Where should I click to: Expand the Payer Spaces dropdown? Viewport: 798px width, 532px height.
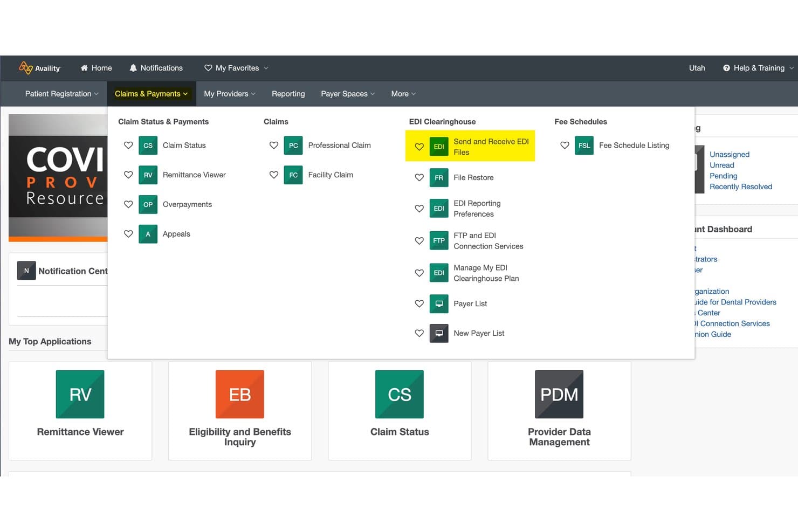[348, 94]
